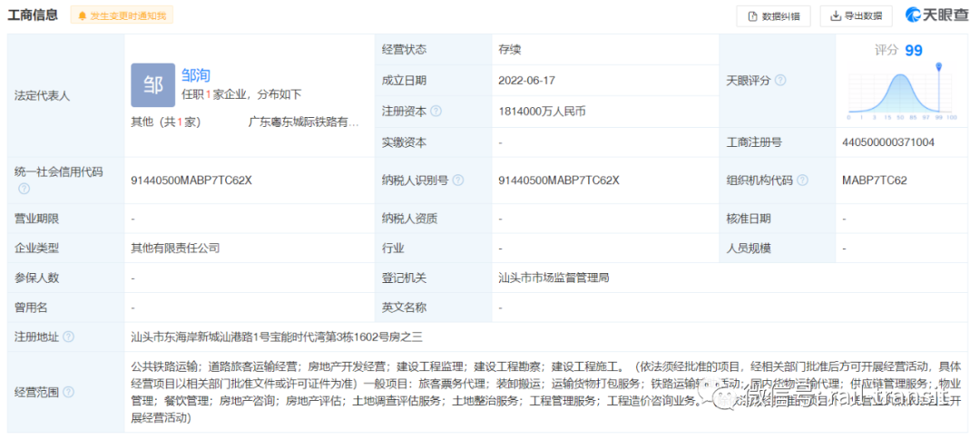980x439 pixels.
Task: Click the document icon in 数据纠错
Action: click(753, 16)
